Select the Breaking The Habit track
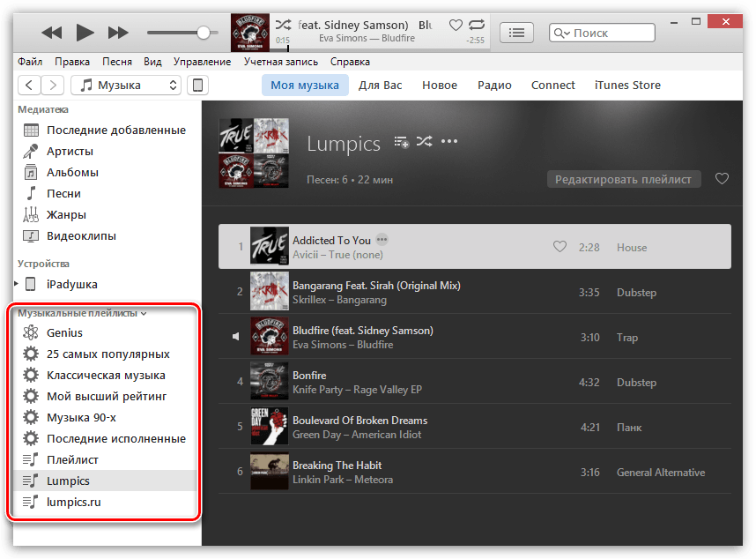Screen dimensions: 756x559 tap(475, 471)
